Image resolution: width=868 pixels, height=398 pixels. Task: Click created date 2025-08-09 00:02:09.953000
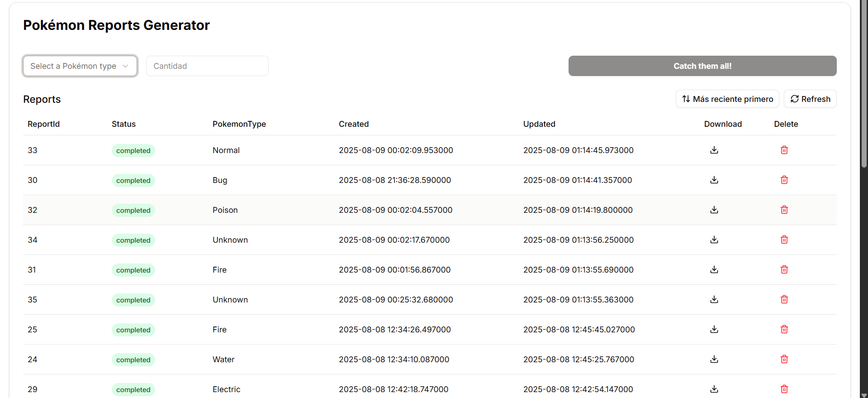396,150
